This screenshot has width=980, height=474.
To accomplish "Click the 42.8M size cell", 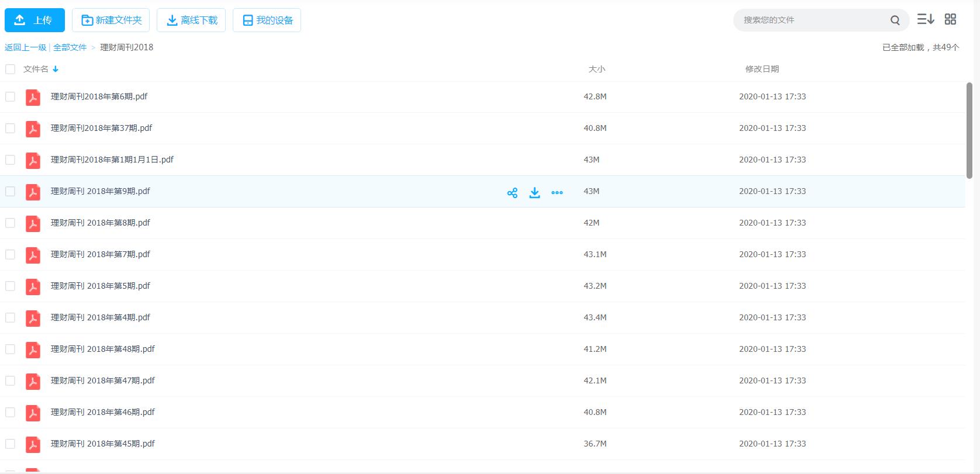I will click(x=595, y=96).
